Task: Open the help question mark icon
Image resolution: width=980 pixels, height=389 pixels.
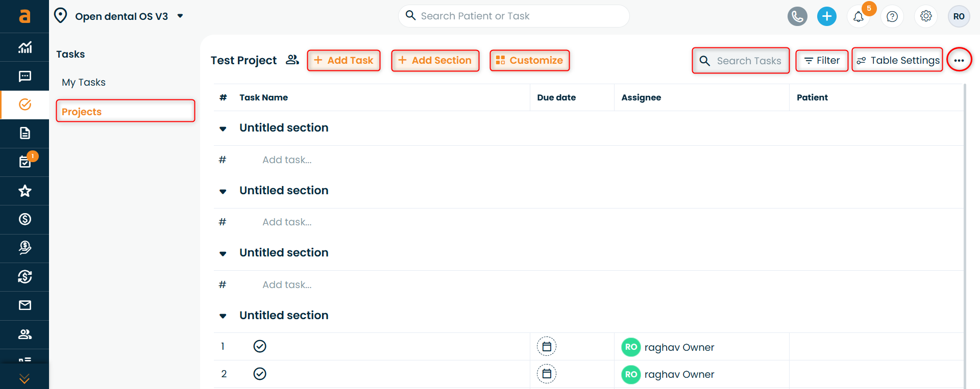Action: point(892,17)
